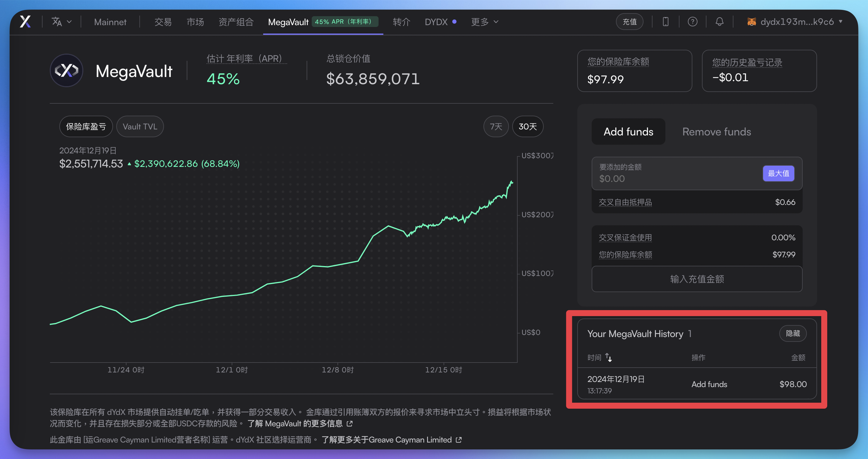Click the chart line peak area

tap(512, 183)
